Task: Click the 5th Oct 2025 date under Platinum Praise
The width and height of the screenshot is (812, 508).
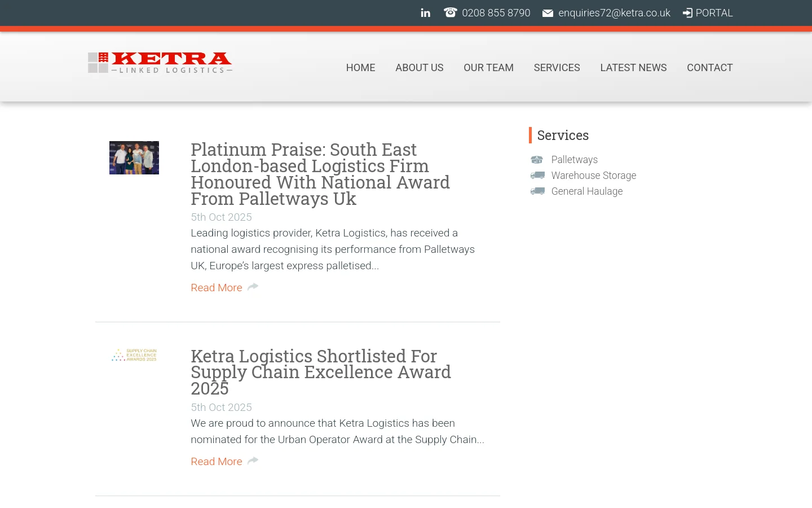Action: click(x=221, y=217)
